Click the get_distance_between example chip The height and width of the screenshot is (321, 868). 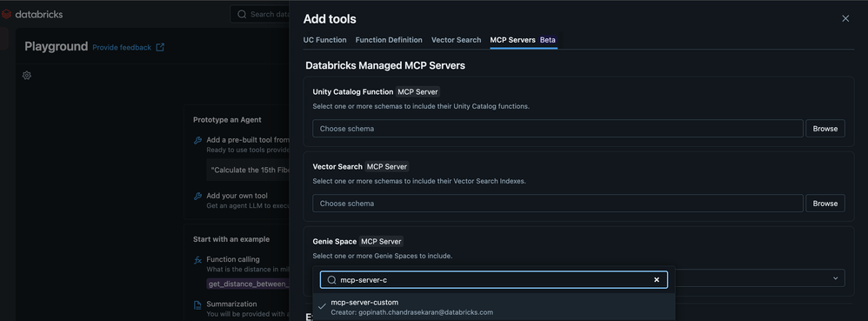coord(249,284)
